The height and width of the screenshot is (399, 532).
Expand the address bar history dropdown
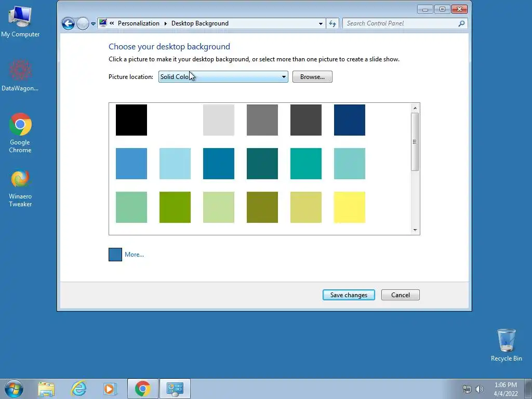tap(321, 24)
